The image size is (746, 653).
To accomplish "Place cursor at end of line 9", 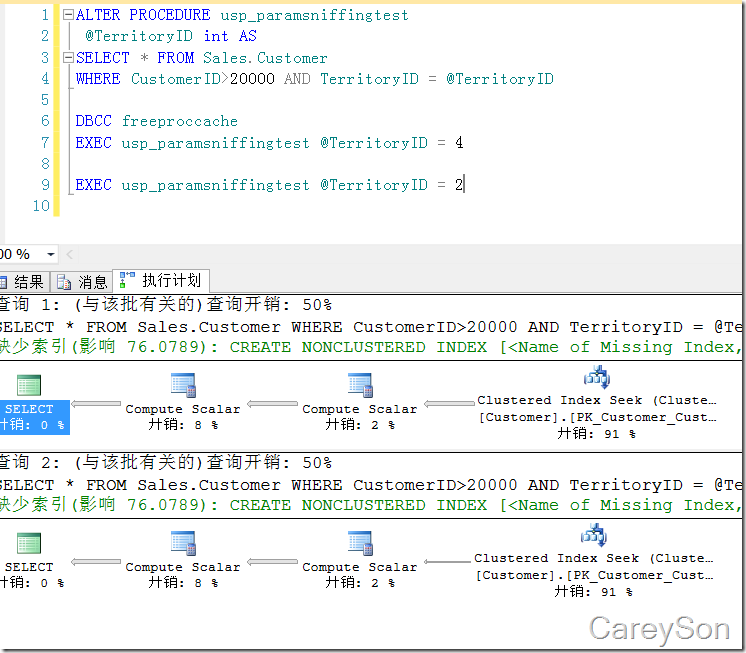I will (x=465, y=185).
